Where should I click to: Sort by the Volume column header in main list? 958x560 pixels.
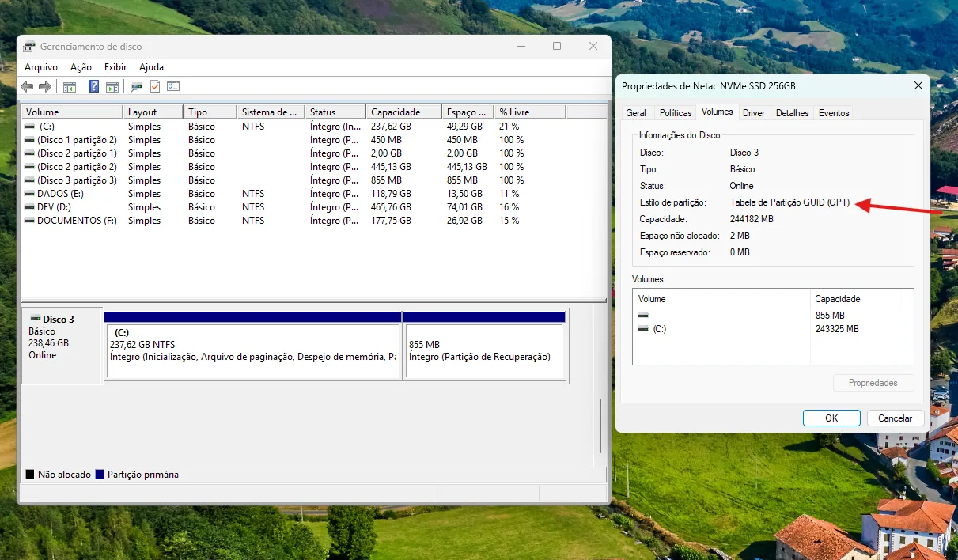[72, 112]
